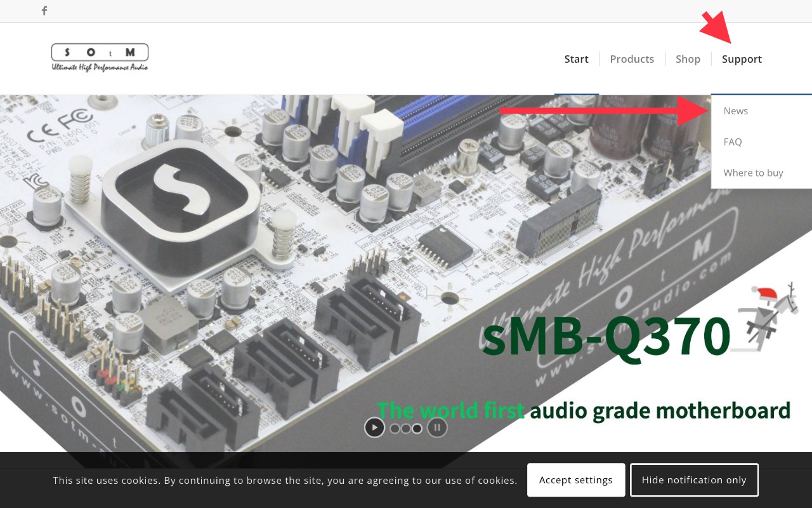
Task: Click the SOtM logo
Action: 100,58
